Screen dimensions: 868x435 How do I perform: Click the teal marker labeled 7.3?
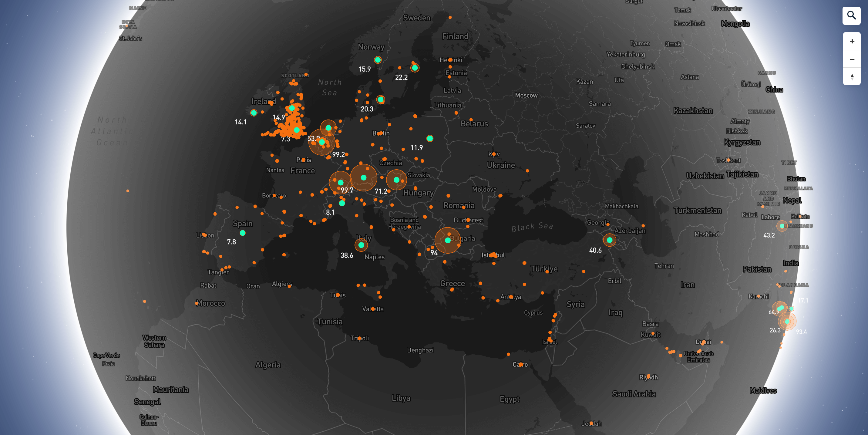pos(297,130)
